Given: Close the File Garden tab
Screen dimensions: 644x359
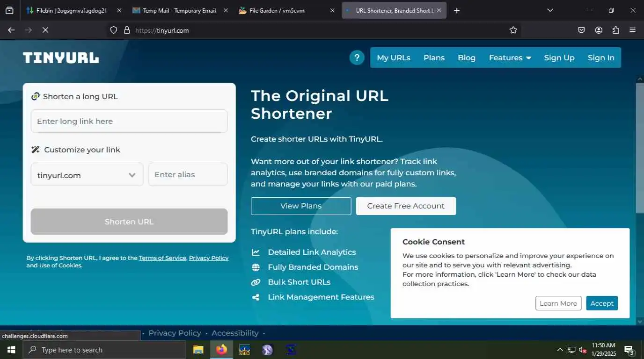Looking at the screenshot, I should (x=332, y=10).
